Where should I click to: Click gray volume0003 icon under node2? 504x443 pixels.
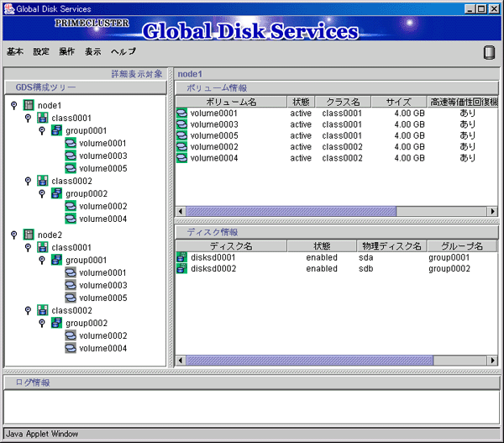tap(71, 285)
